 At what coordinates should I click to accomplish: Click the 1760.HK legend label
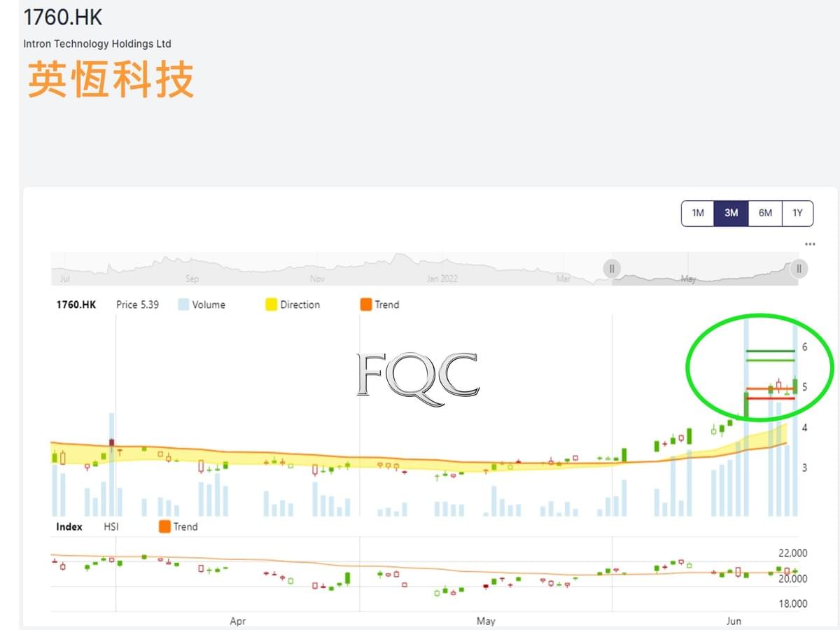click(76, 304)
